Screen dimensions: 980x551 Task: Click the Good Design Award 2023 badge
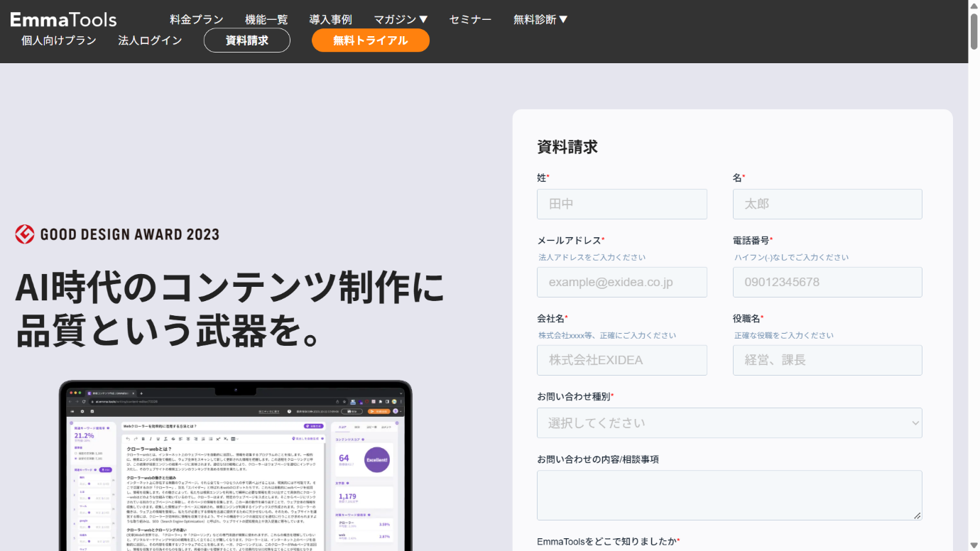click(117, 234)
